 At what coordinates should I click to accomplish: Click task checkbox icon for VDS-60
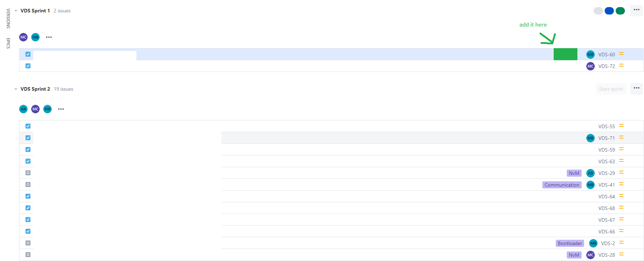28,54
